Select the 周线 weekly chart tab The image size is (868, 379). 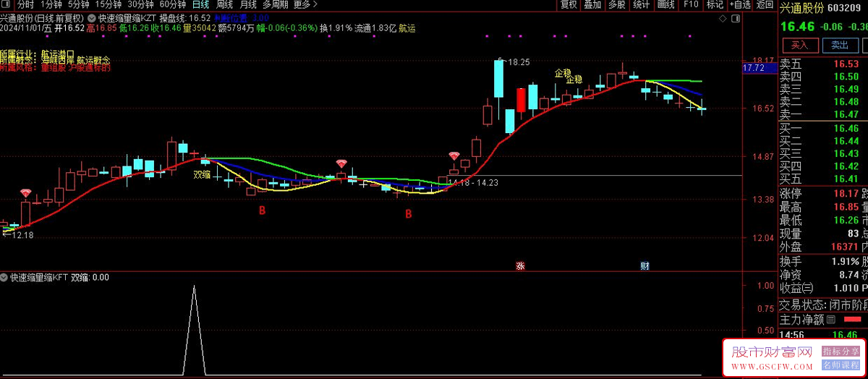[x=224, y=4]
